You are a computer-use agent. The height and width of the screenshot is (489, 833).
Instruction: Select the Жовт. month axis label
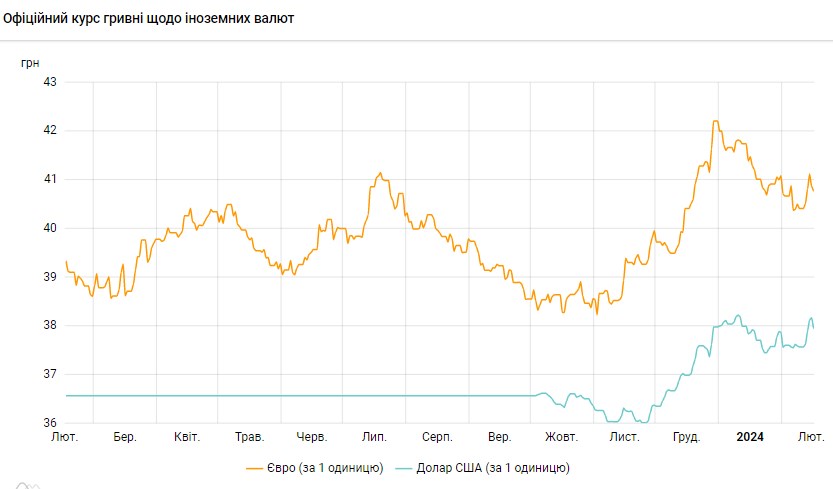click(x=561, y=437)
